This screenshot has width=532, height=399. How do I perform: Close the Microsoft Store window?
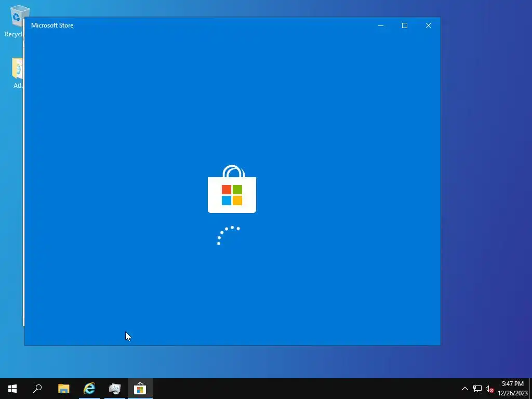[x=429, y=25]
